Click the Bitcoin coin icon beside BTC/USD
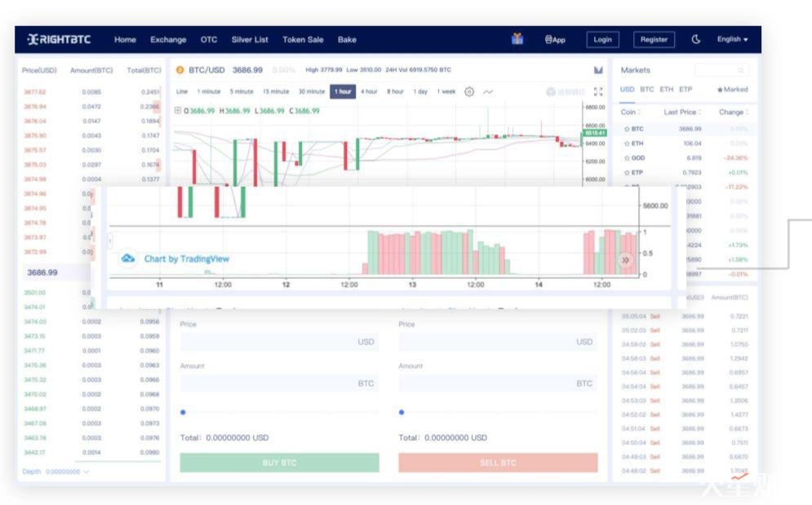Viewport: 812px width, 505px height. [180, 70]
